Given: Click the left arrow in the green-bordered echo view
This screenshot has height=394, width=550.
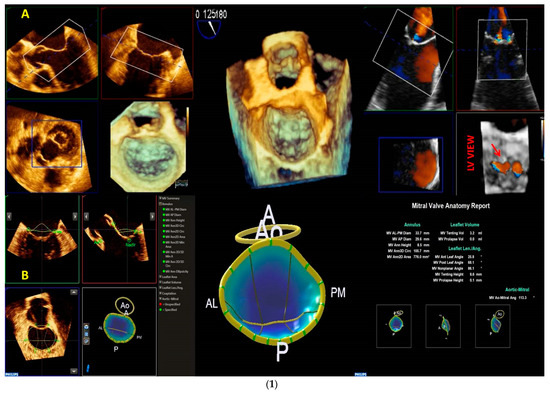Looking at the screenshot, I should [9, 217].
